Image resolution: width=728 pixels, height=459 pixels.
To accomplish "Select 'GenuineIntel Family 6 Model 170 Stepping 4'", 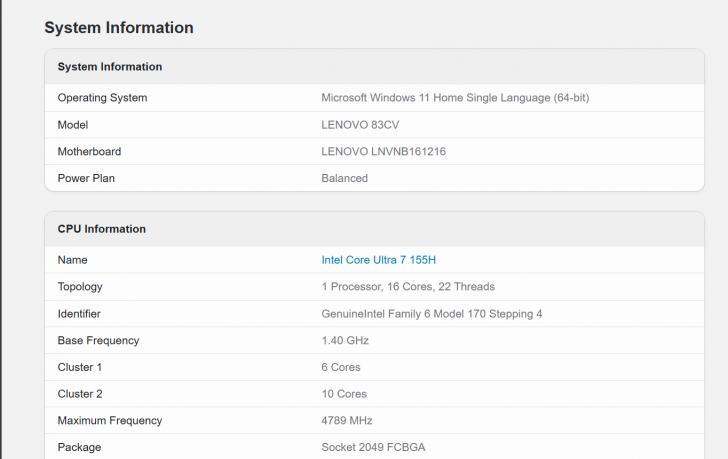I will (432, 314).
